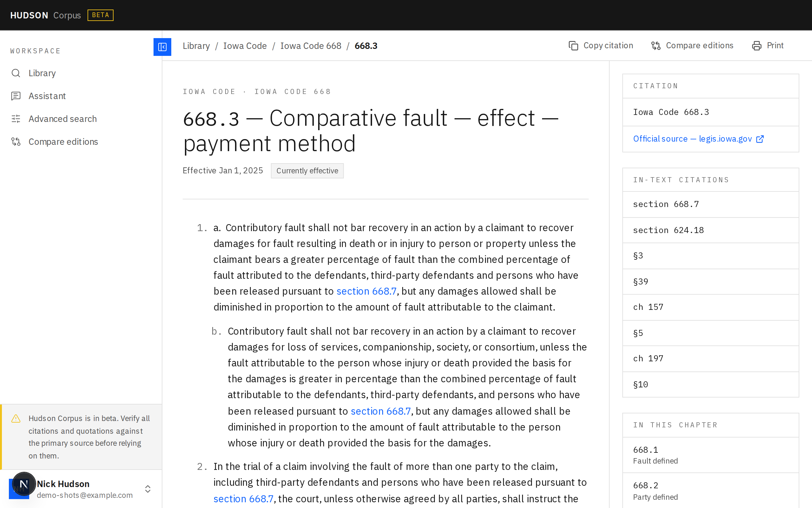Open Library in the workspace menu
Image resolution: width=812 pixels, height=508 pixels.
(x=81, y=73)
